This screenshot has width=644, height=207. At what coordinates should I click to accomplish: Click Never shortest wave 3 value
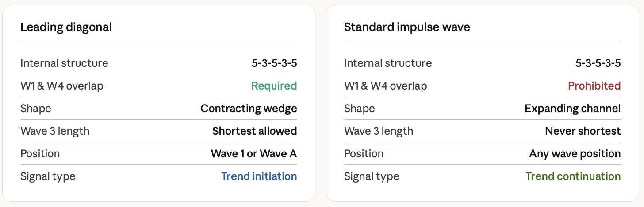click(583, 131)
